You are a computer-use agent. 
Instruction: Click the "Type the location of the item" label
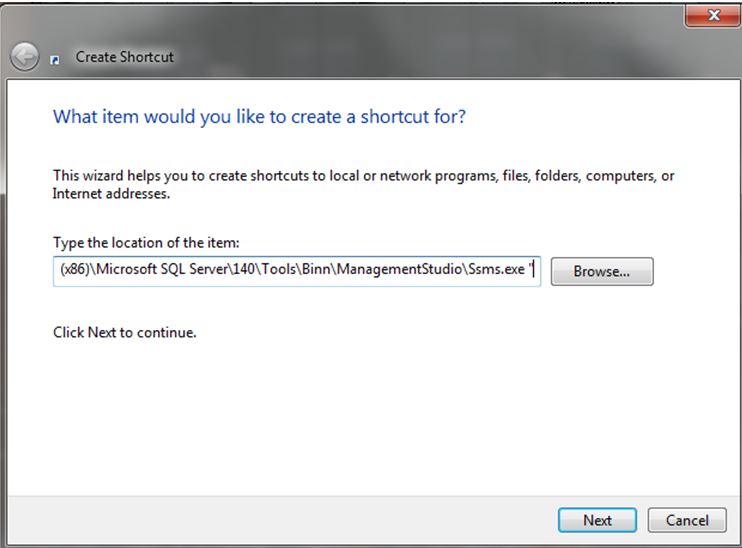coord(146,243)
